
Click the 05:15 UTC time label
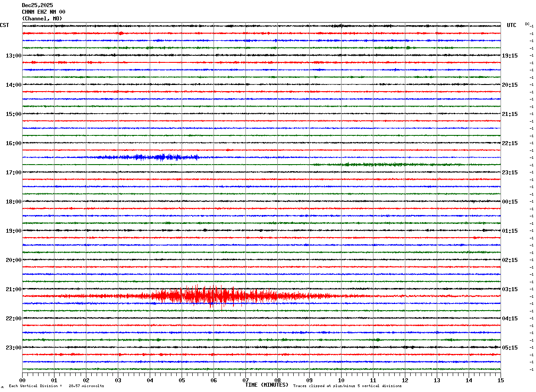coord(509,348)
